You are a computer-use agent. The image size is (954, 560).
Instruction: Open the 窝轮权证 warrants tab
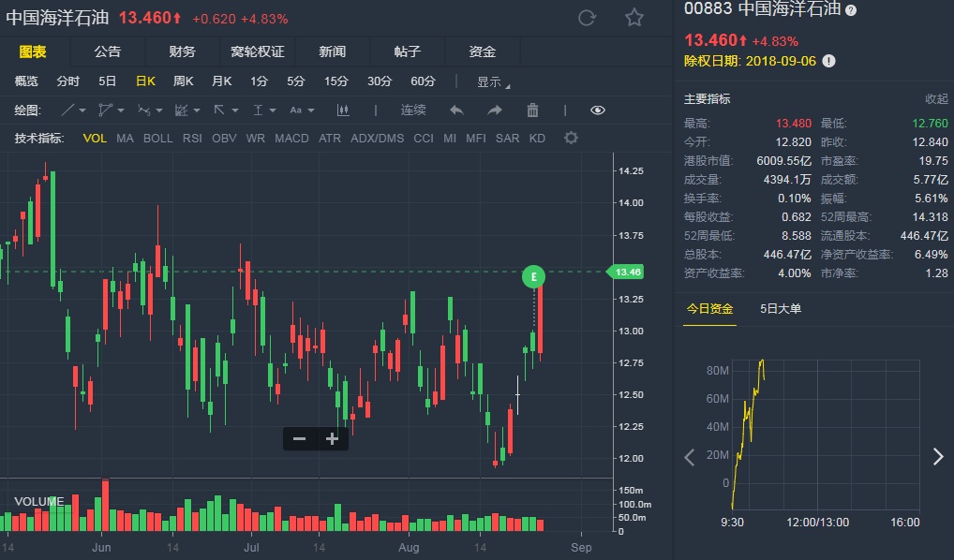tap(258, 52)
